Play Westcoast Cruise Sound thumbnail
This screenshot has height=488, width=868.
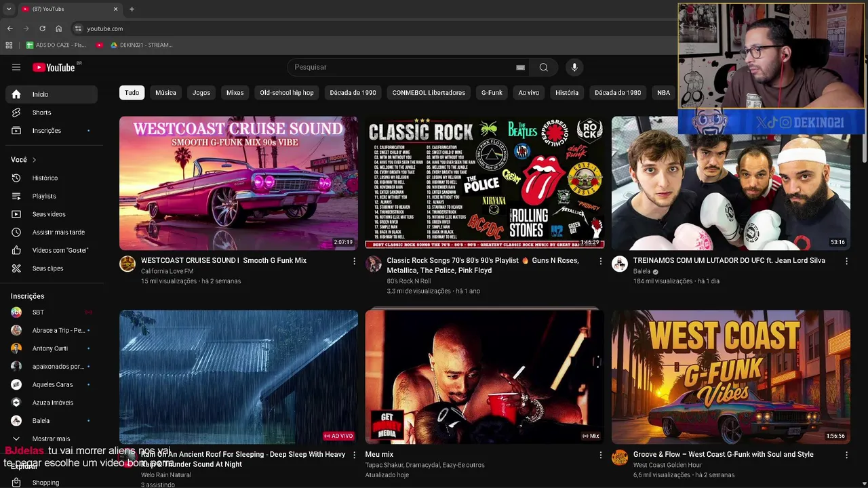pos(239,183)
